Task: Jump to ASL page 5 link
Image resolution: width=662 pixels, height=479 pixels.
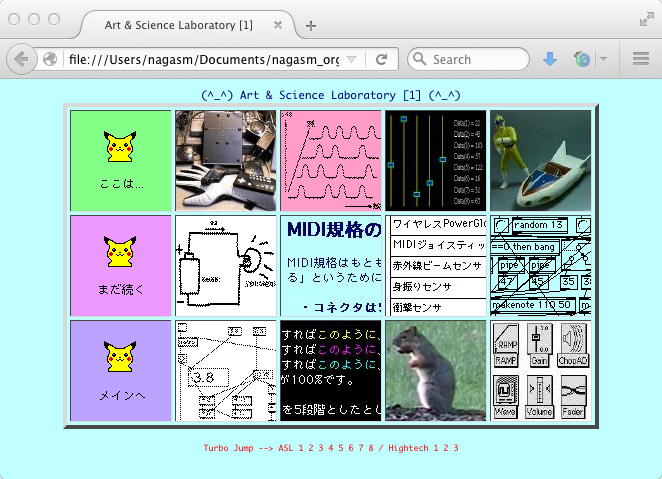Action: click(341, 448)
